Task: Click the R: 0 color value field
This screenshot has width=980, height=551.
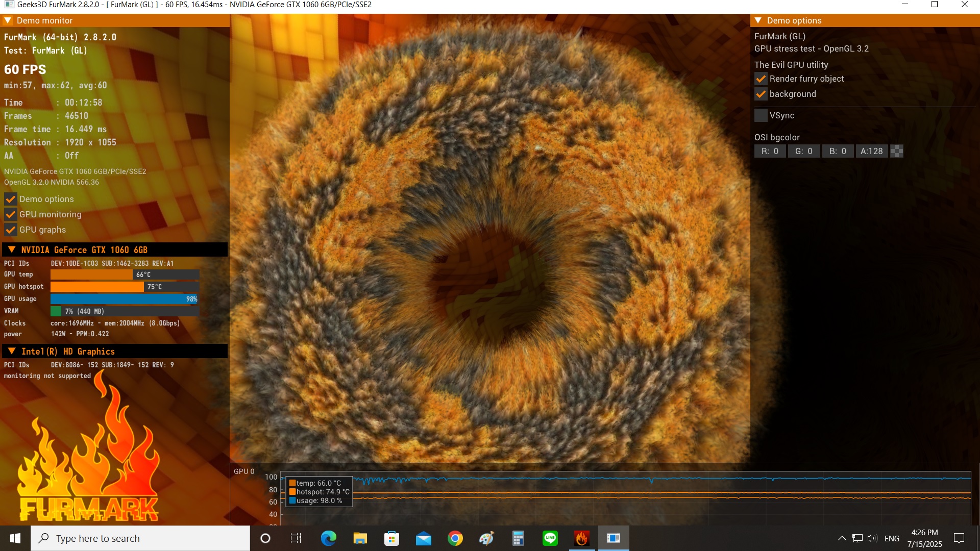Action: 770,151
